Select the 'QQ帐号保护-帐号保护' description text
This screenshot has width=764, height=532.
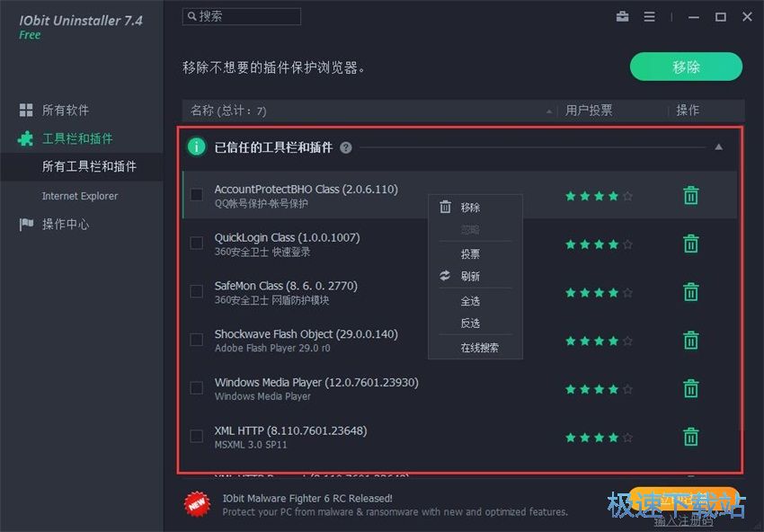[x=262, y=204]
